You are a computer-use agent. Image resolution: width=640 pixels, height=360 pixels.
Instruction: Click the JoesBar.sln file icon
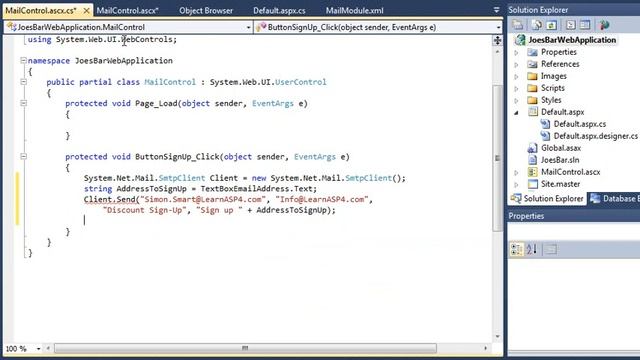(532, 160)
